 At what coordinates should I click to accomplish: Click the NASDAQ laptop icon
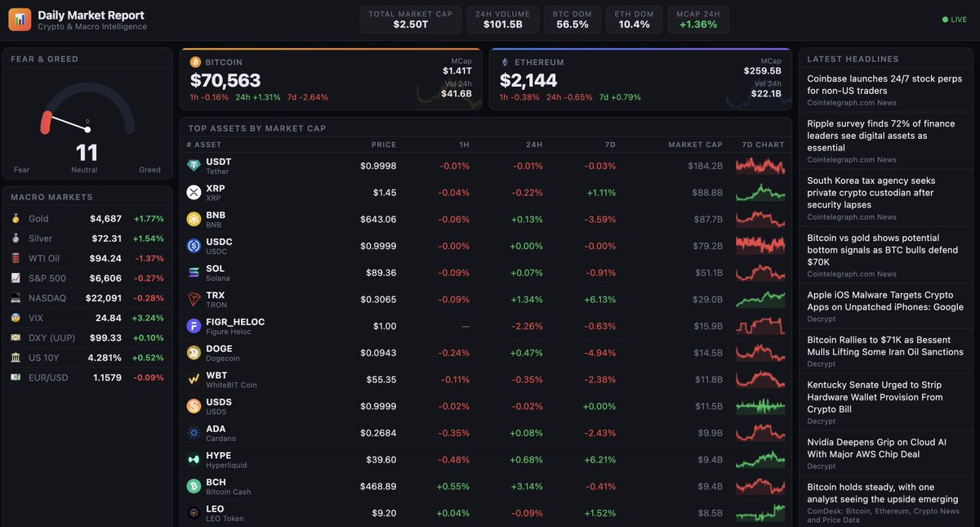[x=16, y=298]
